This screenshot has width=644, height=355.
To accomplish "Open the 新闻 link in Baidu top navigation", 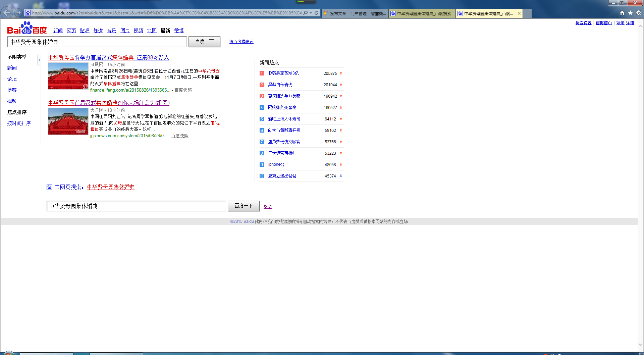I will [58, 31].
